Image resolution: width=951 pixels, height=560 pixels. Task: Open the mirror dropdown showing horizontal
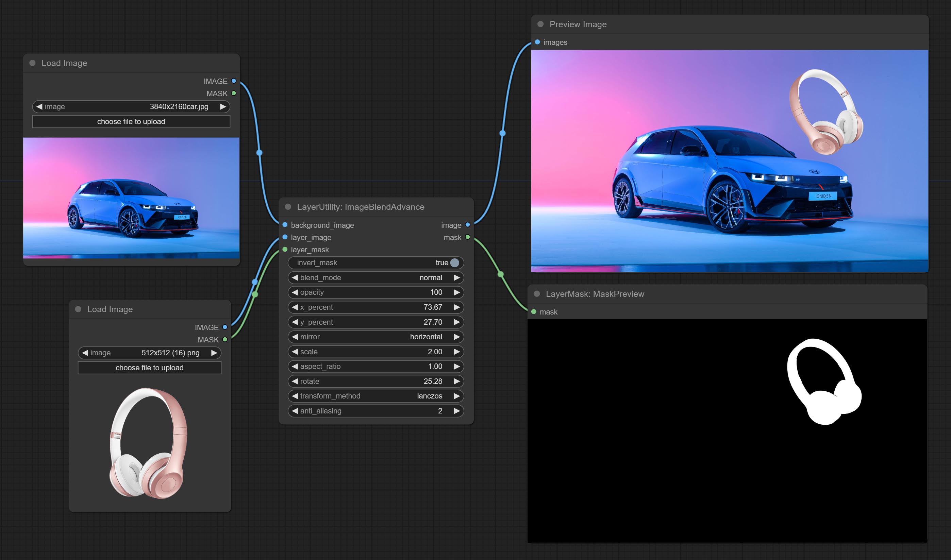click(x=376, y=337)
